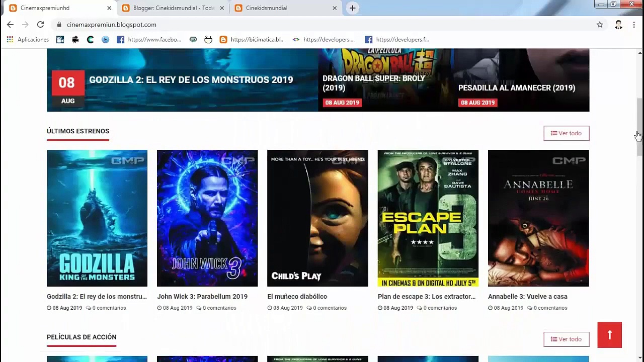
Task: Open the https://www.facebo... bookmark
Action: [149, 40]
